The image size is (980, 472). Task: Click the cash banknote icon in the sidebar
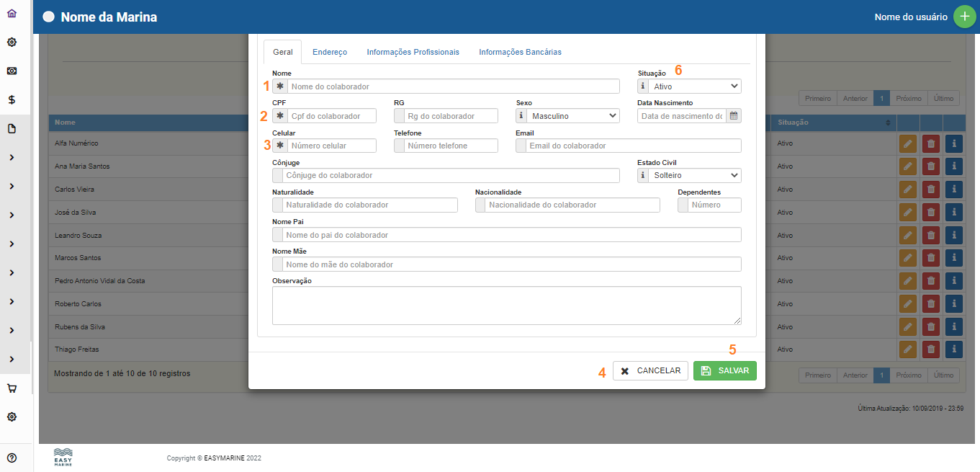(x=12, y=71)
